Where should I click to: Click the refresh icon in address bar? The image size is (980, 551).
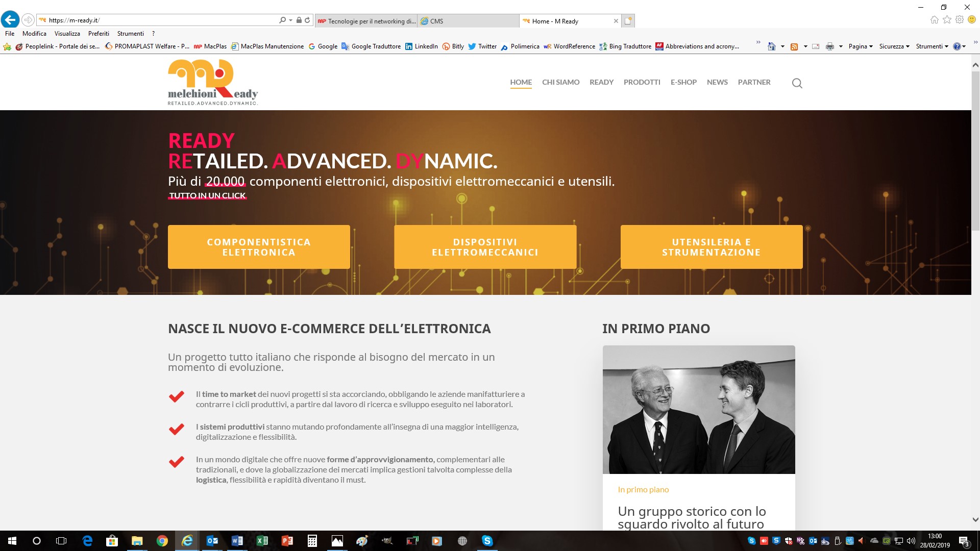[x=307, y=20]
